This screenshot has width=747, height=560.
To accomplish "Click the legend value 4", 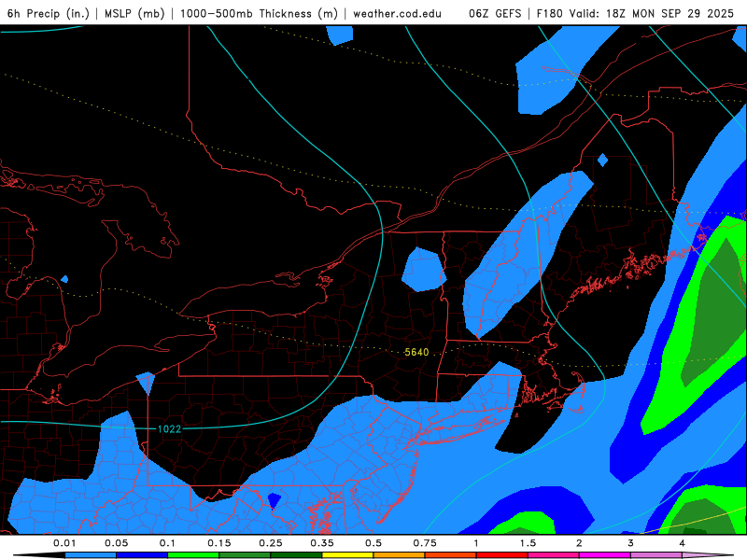I will 683,543.
